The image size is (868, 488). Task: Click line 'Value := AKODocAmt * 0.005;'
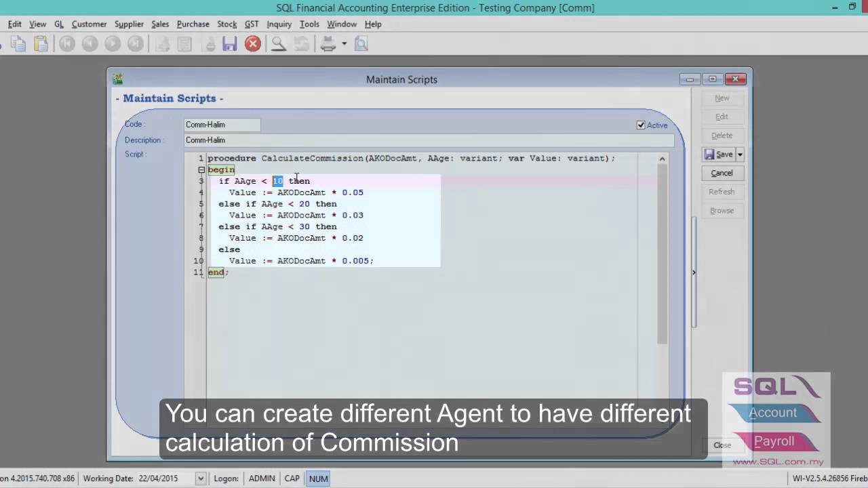click(x=302, y=261)
